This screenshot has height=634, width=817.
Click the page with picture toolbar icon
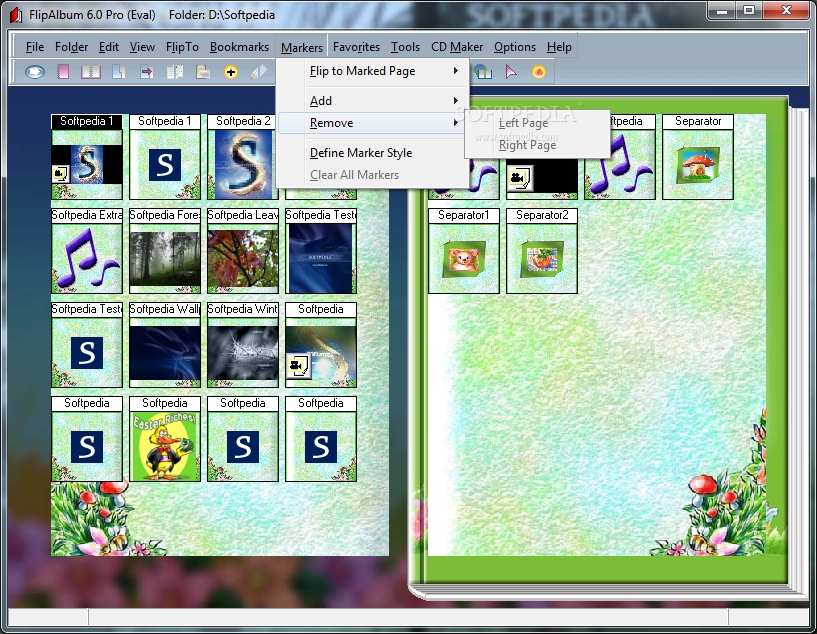(x=203, y=71)
